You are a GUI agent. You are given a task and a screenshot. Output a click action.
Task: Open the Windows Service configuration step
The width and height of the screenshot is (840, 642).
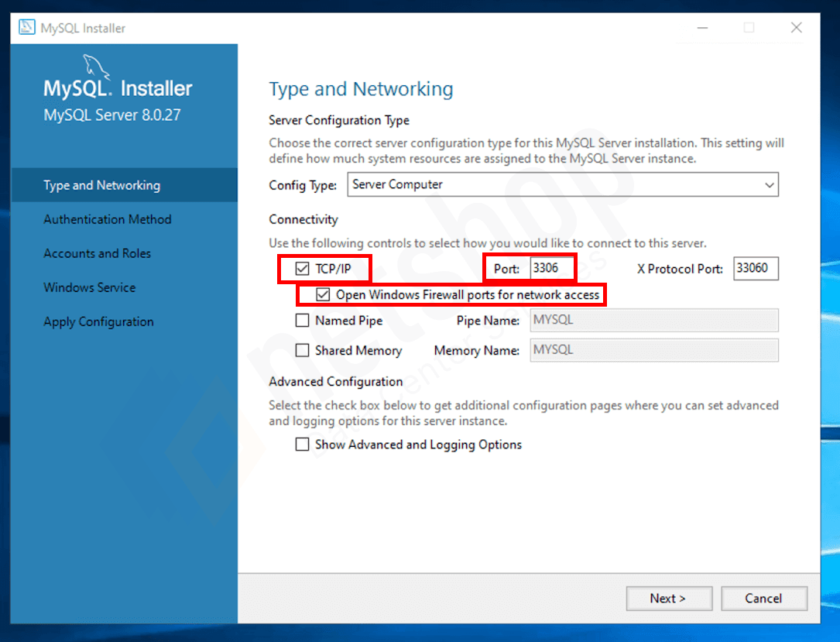(x=89, y=287)
